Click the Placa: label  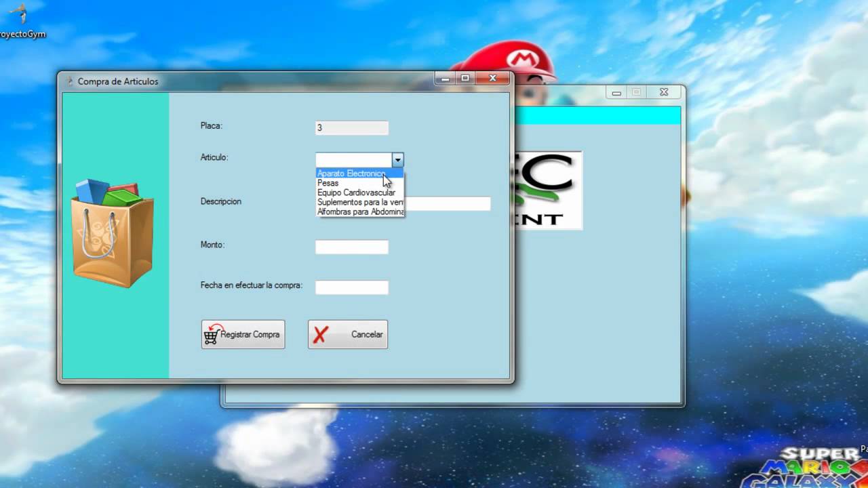212,125
